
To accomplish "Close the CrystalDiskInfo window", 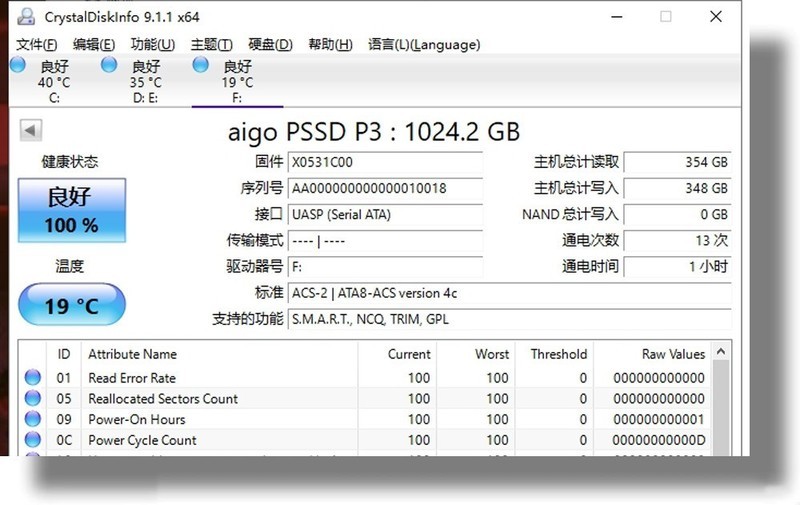I will coord(716,17).
